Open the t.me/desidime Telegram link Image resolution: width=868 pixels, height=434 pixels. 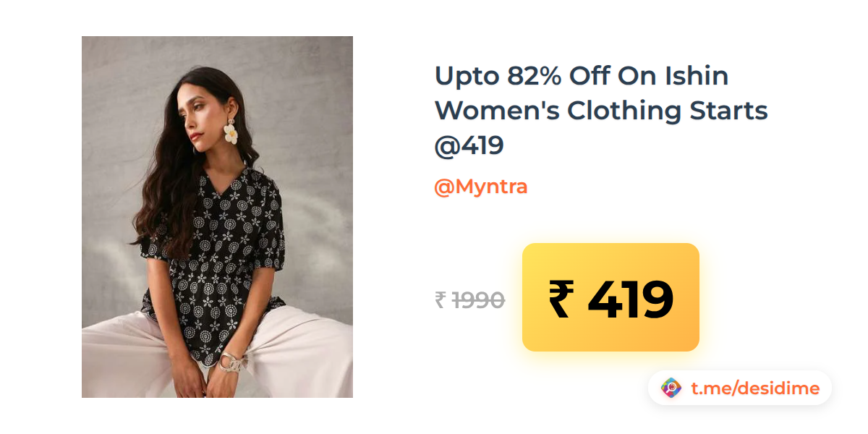point(754,388)
